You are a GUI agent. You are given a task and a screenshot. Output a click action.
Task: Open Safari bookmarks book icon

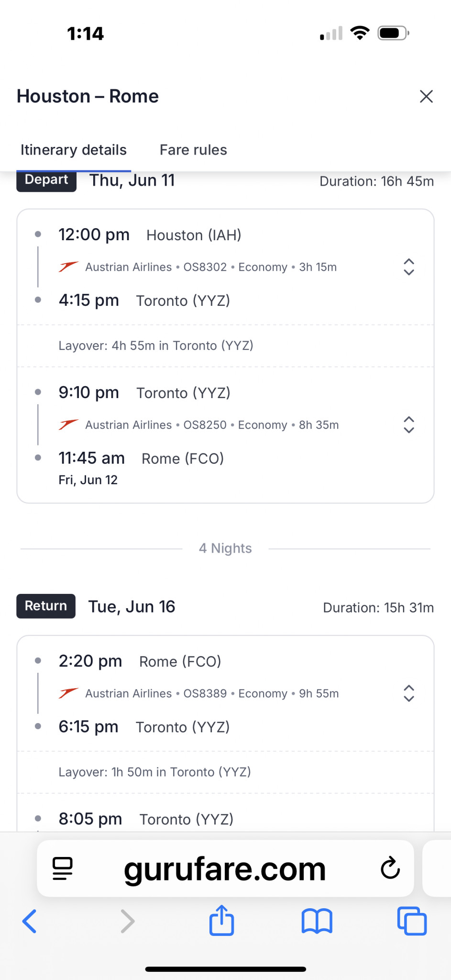317,921
